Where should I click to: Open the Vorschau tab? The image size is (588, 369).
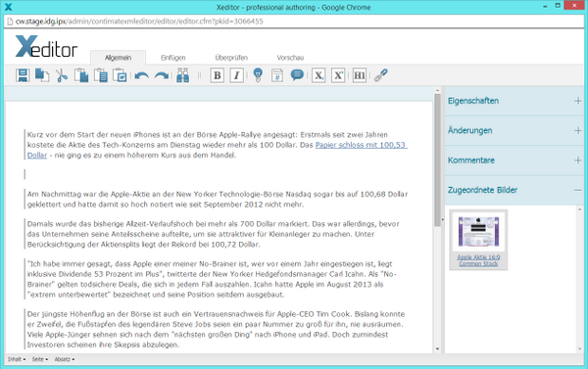tap(290, 58)
